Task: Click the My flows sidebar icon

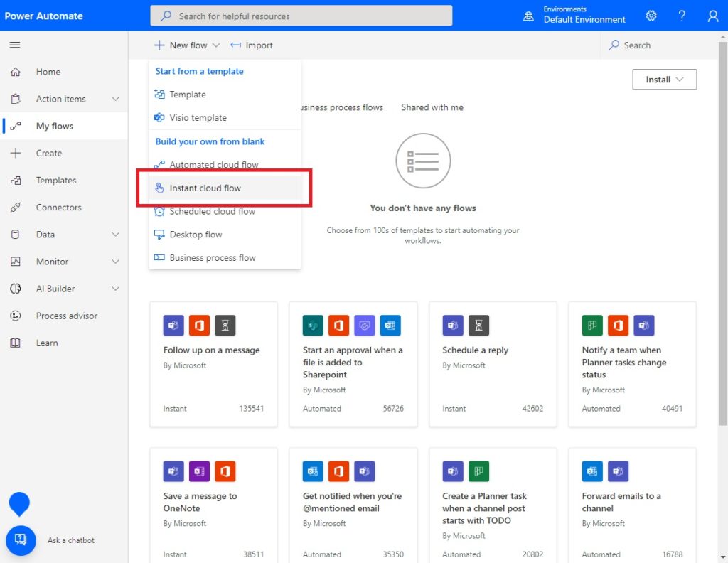Action: [16, 126]
